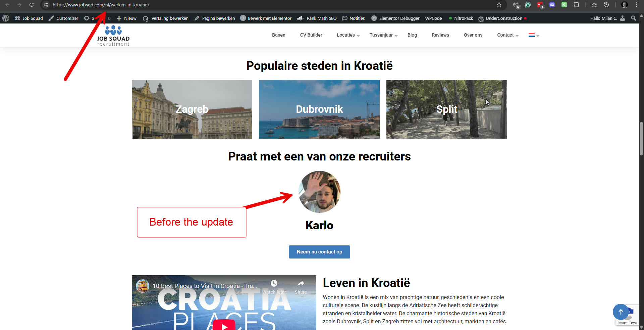Play the Croatia YouTube video

pos(224,325)
